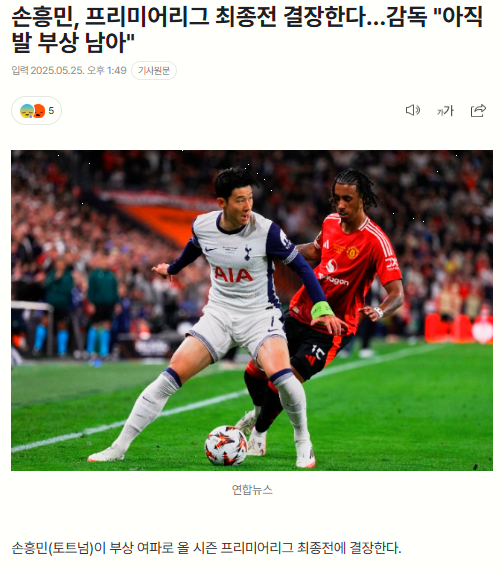Screen dimensions: 503x572
Task: Open the 기사원문 original article link
Action: [154, 70]
